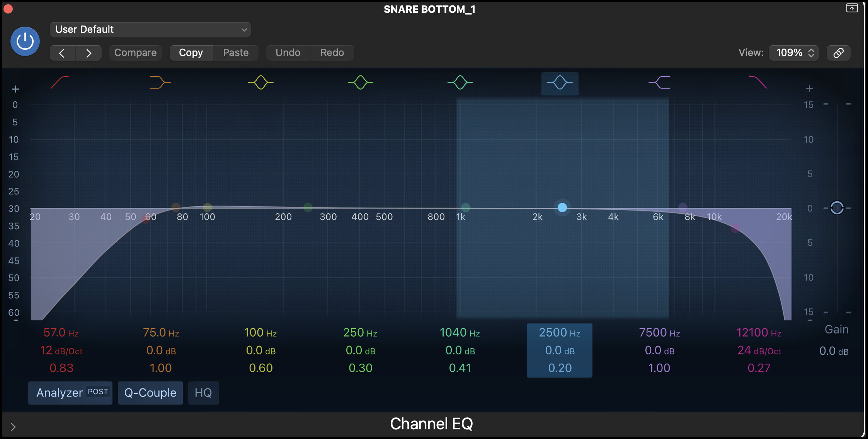Click the 12100 Hz frequency value
Viewport: 868px width, 439px height.
coord(759,333)
